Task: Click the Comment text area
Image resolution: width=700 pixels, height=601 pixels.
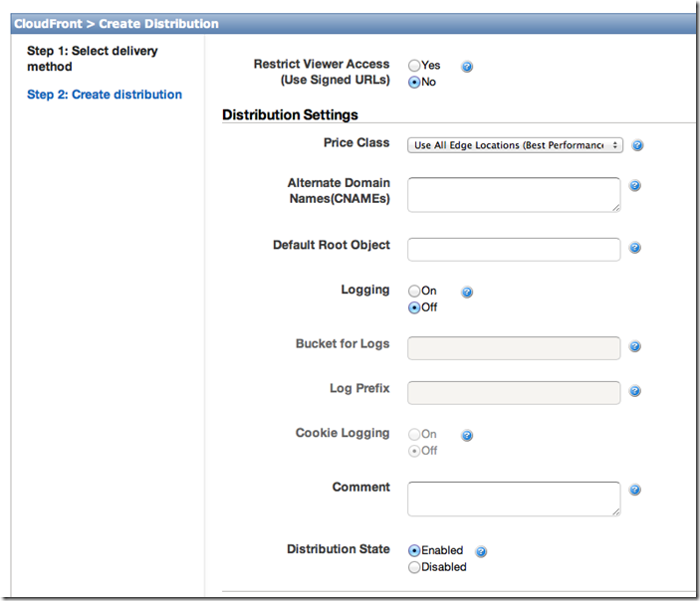Action: (x=514, y=499)
